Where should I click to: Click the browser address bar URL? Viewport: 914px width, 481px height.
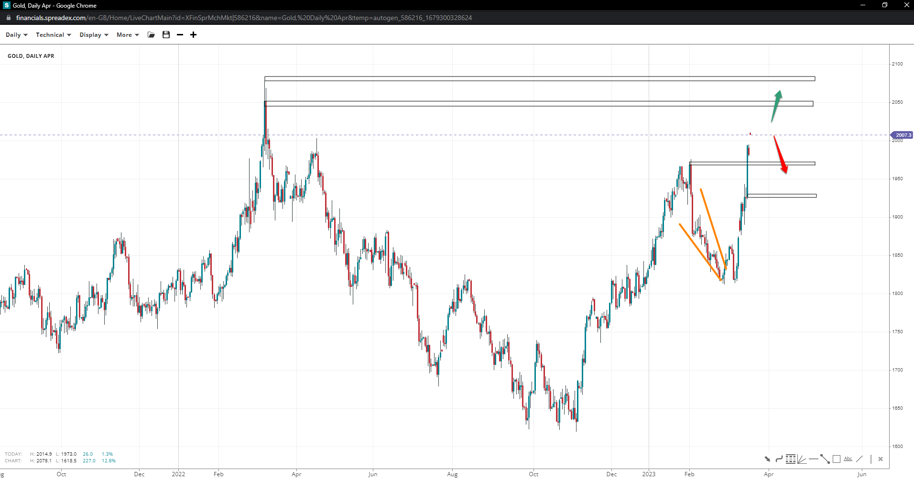pos(244,18)
